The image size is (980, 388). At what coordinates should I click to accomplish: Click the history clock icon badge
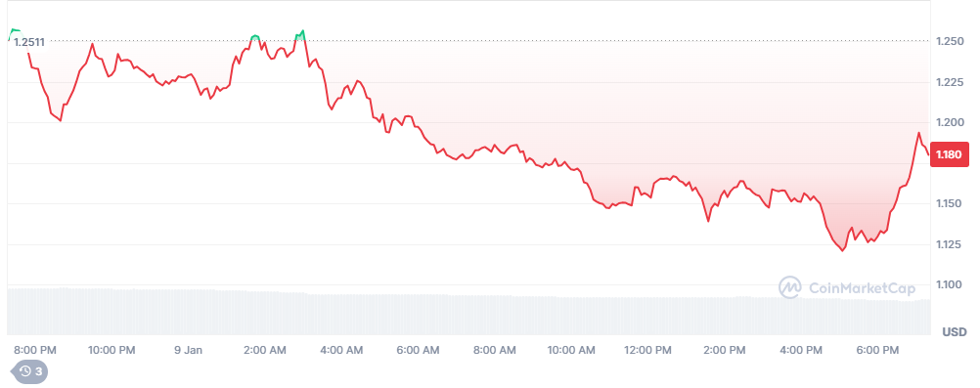click(25, 371)
